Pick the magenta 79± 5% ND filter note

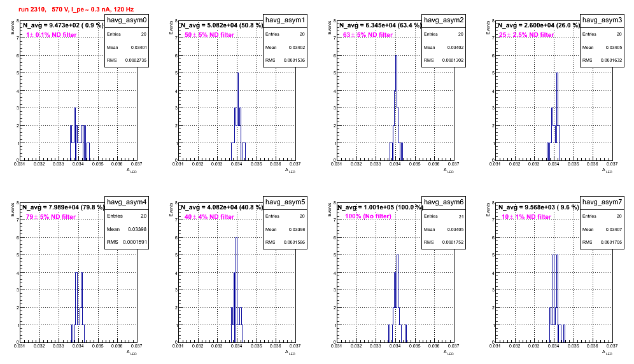[51, 217]
